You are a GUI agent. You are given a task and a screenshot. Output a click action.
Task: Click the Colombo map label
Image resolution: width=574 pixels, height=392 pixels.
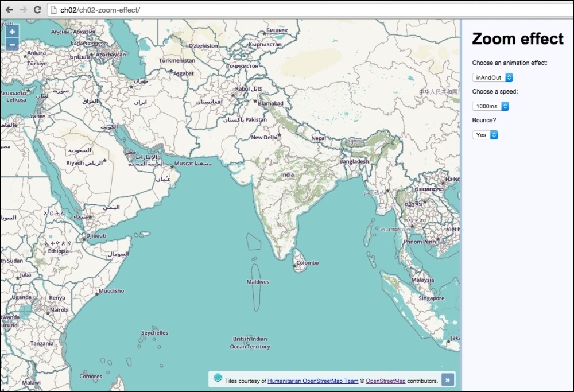(x=308, y=263)
